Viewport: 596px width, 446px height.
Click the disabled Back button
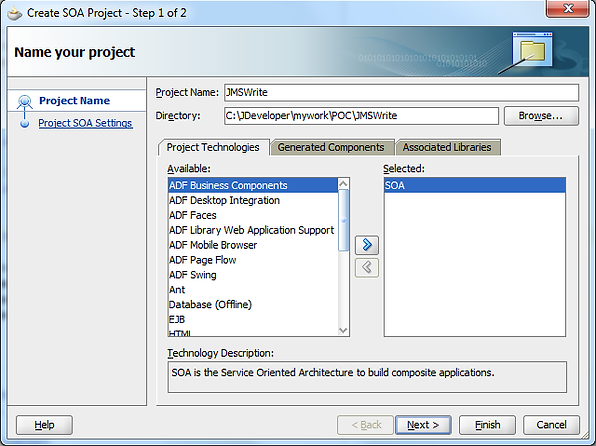(x=365, y=425)
